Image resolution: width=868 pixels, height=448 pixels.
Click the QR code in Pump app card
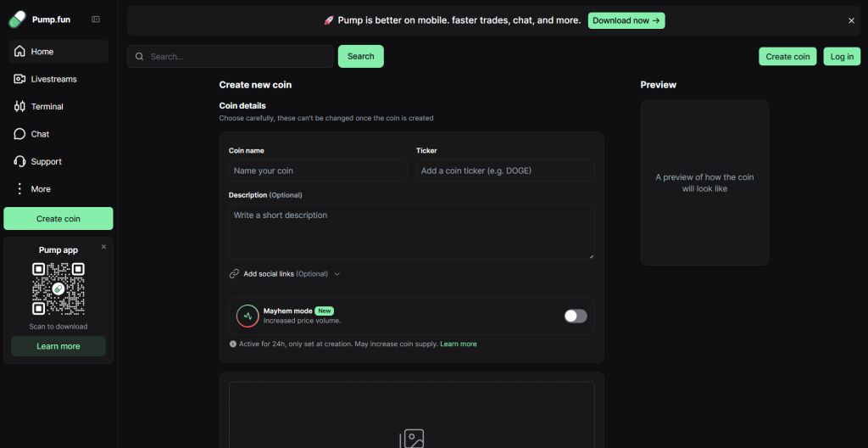pyautogui.click(x=58, y=288)
